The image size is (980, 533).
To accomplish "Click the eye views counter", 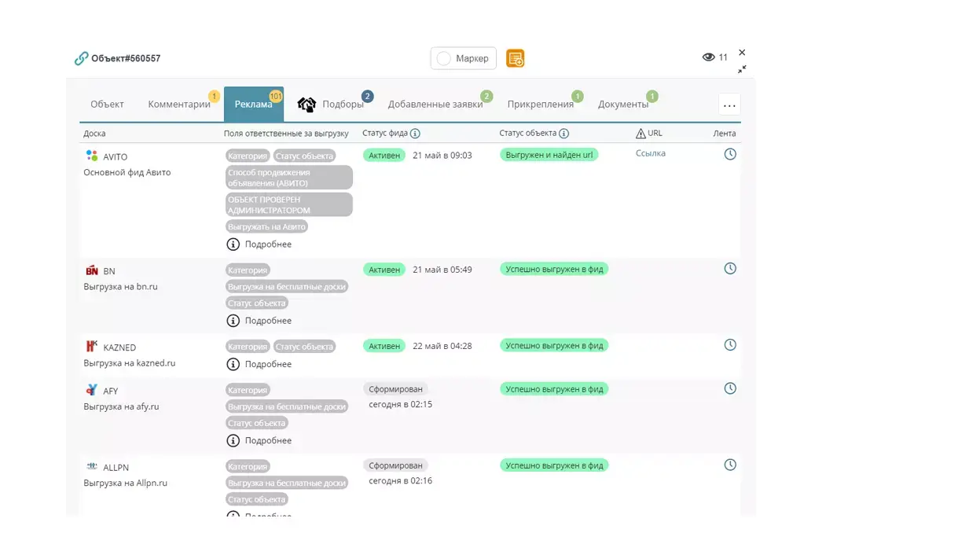I will coord(714,57).
